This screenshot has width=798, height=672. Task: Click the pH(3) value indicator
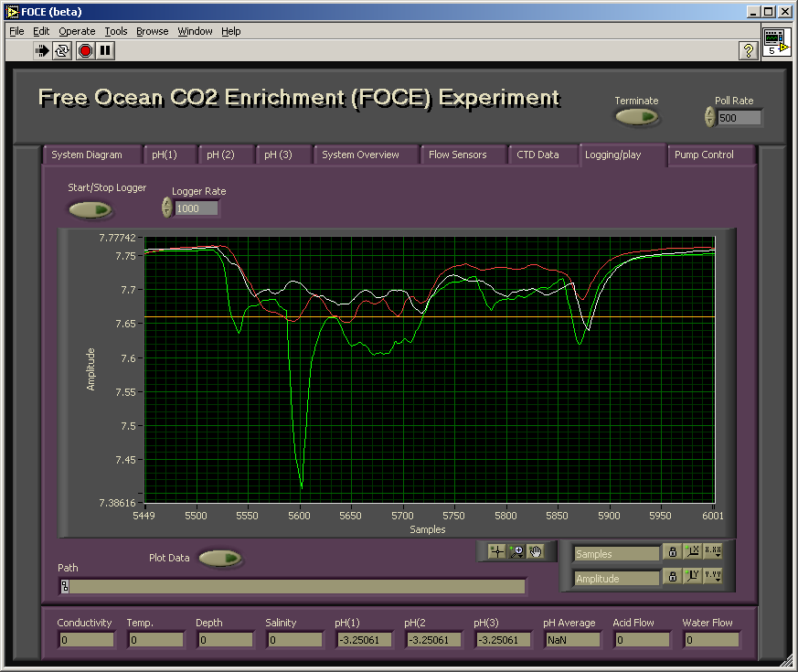click(x=504, y=640)
